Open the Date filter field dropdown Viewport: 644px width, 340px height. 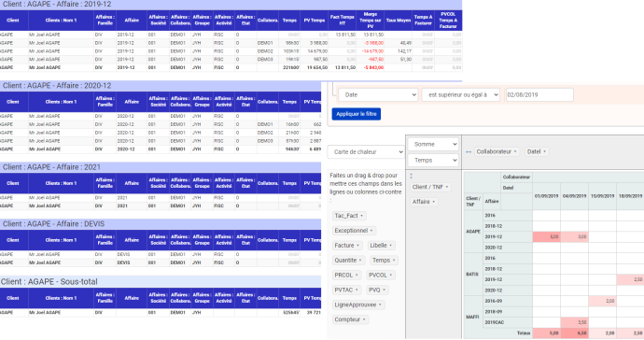pos(378,94)
